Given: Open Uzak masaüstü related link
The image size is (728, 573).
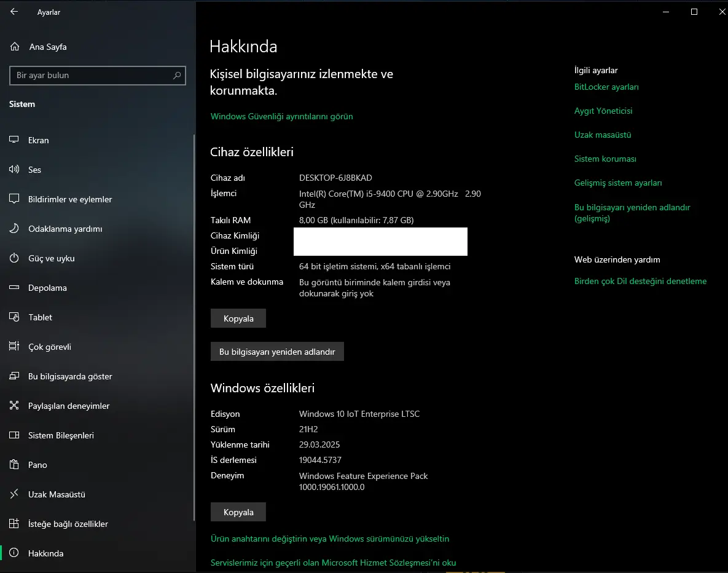Looking at the screenshot, I should pos(603,135).
